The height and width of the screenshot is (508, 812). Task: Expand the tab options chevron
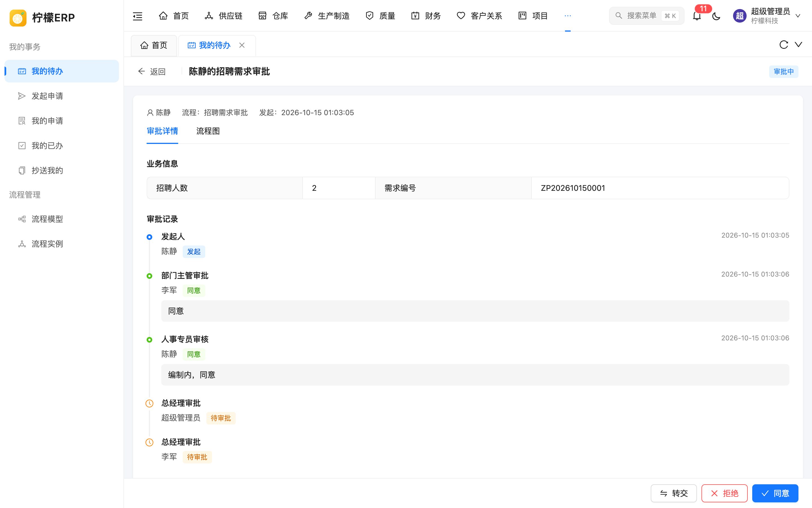798,45
